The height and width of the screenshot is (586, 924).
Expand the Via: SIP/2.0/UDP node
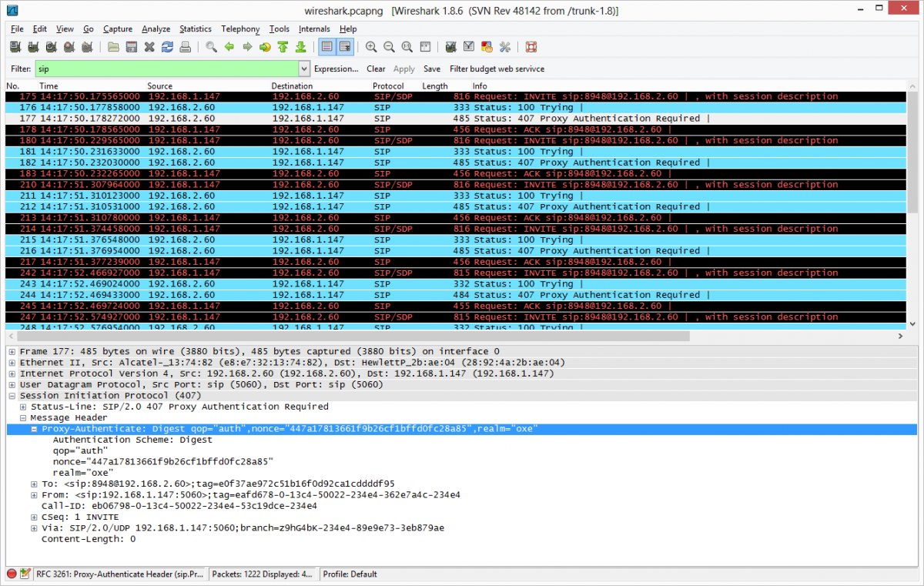coord(35,528)
